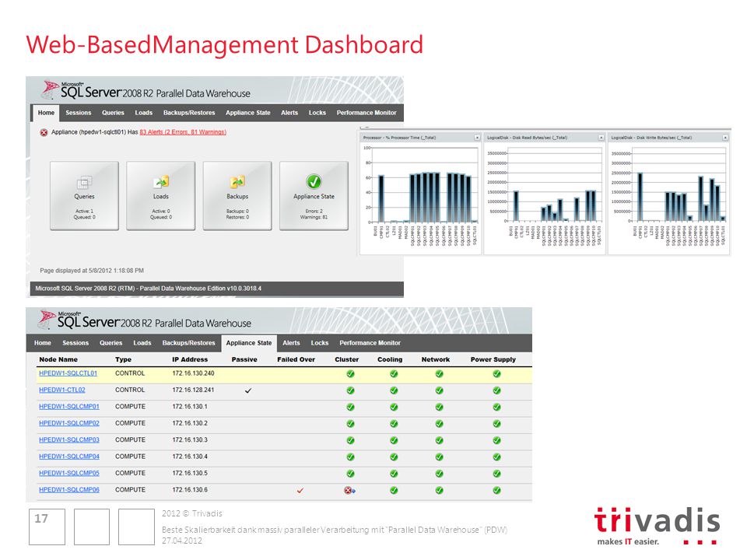Viewport: 747px width, 560px height.
Task: Click Cooling status icon for HPEDW1-SQLCMP05
Action: tap(394, 474)
